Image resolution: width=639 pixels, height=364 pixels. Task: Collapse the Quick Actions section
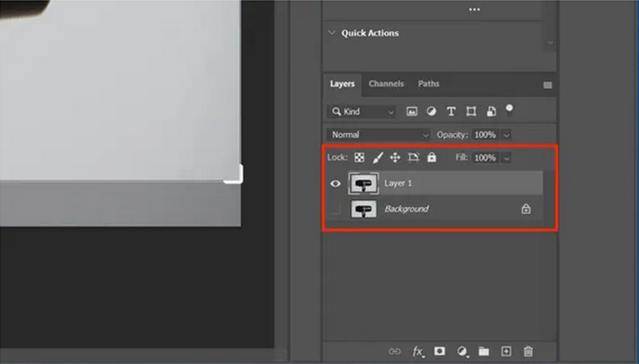pos(332,33)
